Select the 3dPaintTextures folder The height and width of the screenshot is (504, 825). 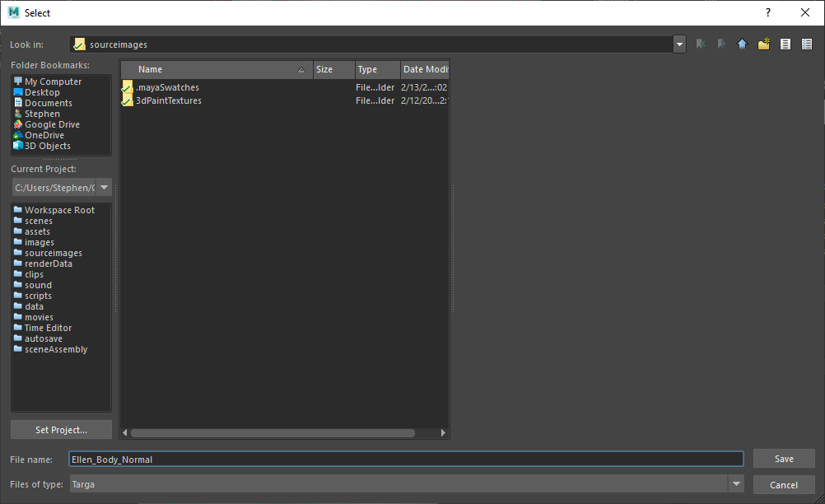[169, 100]
